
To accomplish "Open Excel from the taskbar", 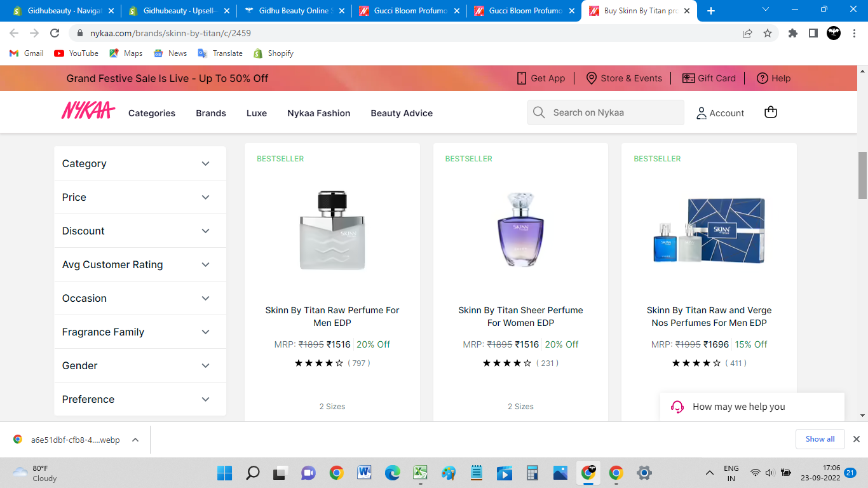I will [x=420, y=473].
